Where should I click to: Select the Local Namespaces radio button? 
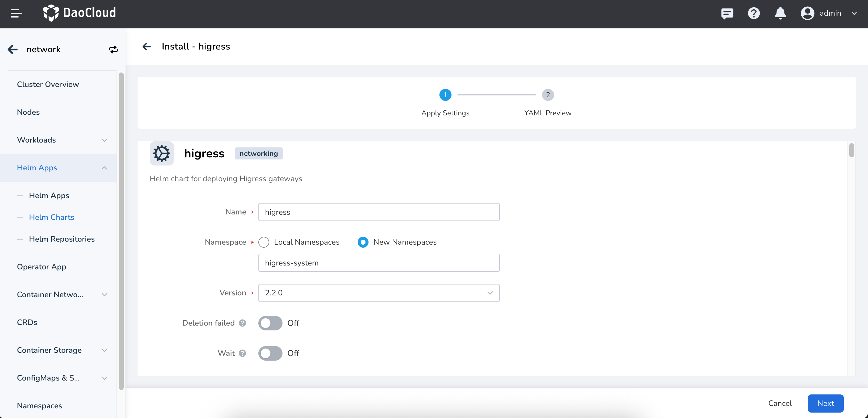[263, 242]
